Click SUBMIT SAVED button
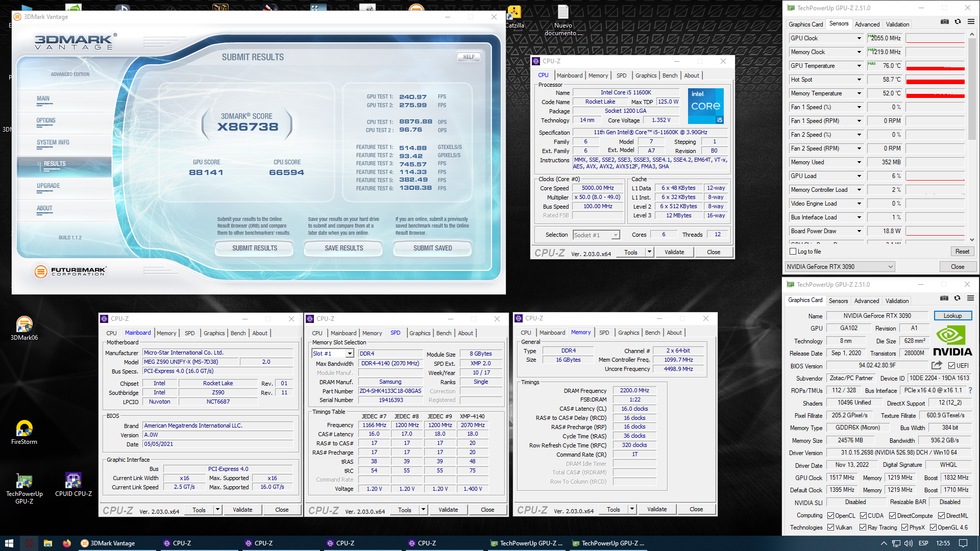Viewport: 980px width, 551px height. (432, 248)
